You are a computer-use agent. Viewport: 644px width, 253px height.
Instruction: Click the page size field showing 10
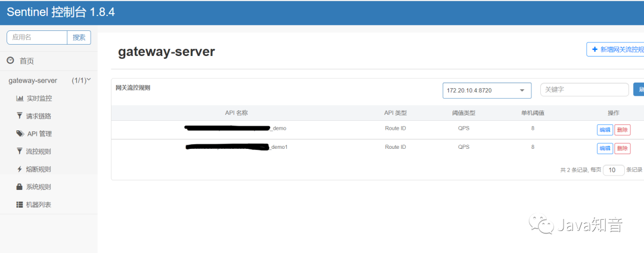tap(614, 170)
